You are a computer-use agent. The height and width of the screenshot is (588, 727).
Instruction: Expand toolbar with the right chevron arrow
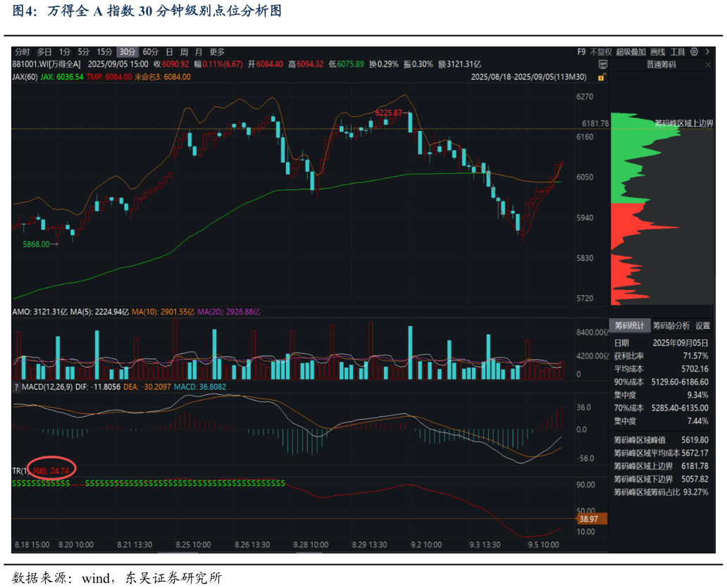click(x=707, y=51)
